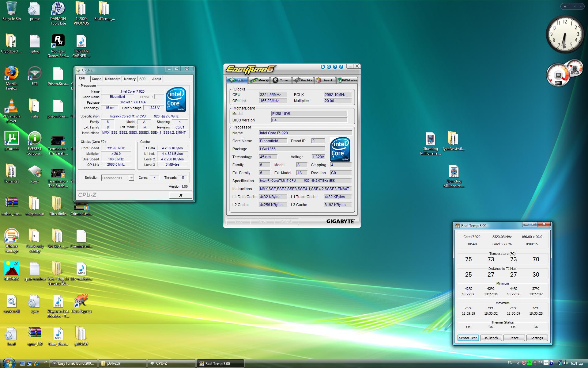Switch to EasyTune6 Tuner tab
Viewport: 588px width, 368px height.
[x=281, y=80]
